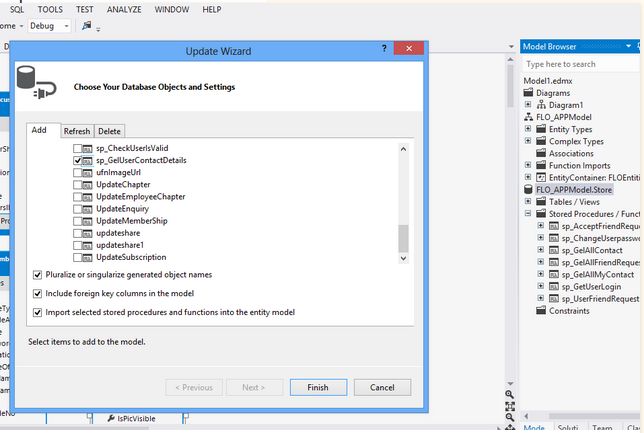Image resolution: width=644 pixels, height=433 pixels.
Task: Click the zoom in magnifier on designer
Action: click(x=510, y=394)
